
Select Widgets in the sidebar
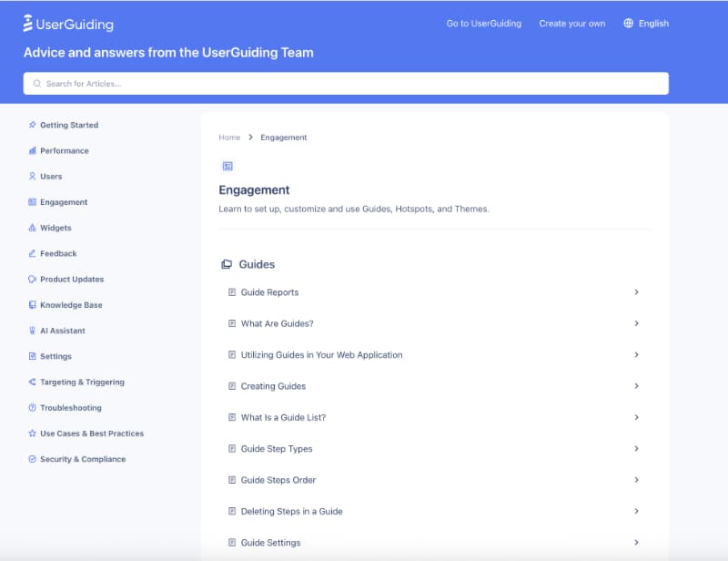[x=56, y=228]
